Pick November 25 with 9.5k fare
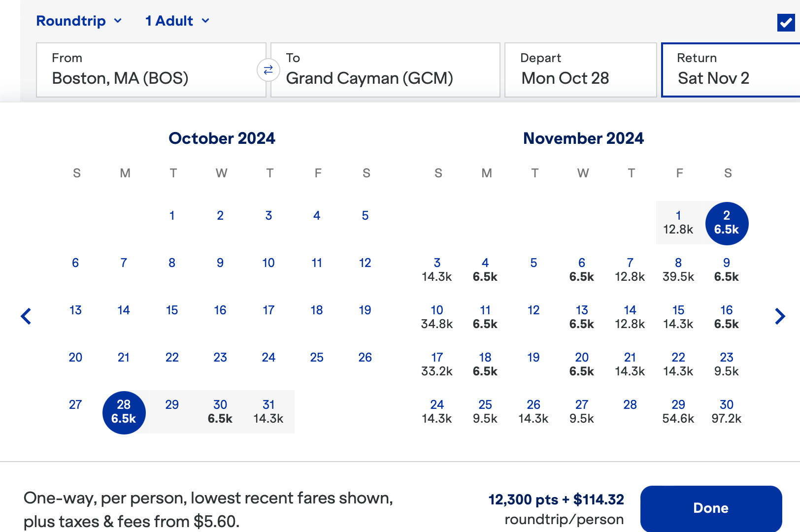The width and height of the screenshot is (800, 532). coord(485,412)
